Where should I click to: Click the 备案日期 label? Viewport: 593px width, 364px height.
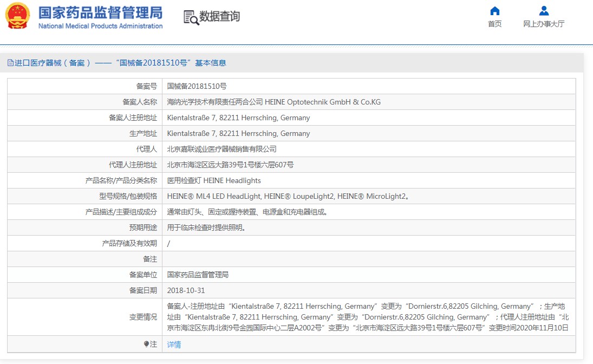(144, 290)
